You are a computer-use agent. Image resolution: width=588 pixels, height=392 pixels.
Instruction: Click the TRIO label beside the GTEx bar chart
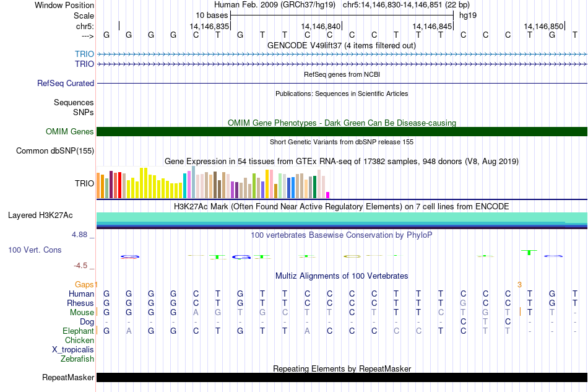[x=84, y=183]
